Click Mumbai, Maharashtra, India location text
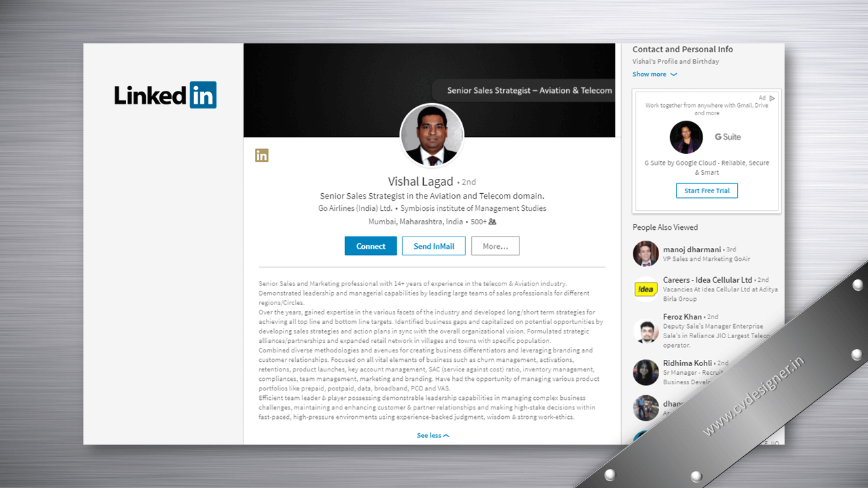The width and height of the screenshot is (868, 488). (x=416, y=222)
